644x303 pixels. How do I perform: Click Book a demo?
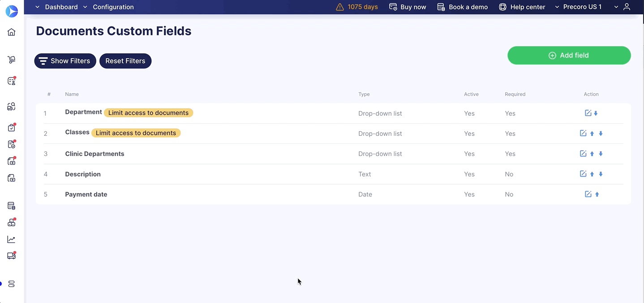click(463, 7)
